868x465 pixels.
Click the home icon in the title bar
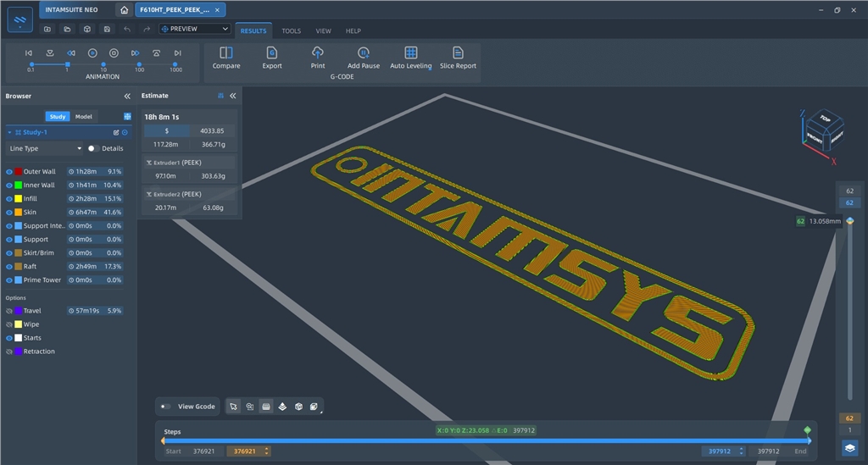pyautogui.click(x=125, y=10)
